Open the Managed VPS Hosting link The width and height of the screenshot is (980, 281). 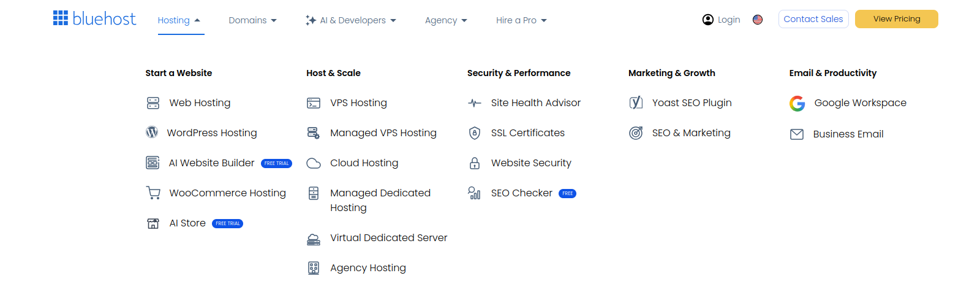click(x=383, y=133)
